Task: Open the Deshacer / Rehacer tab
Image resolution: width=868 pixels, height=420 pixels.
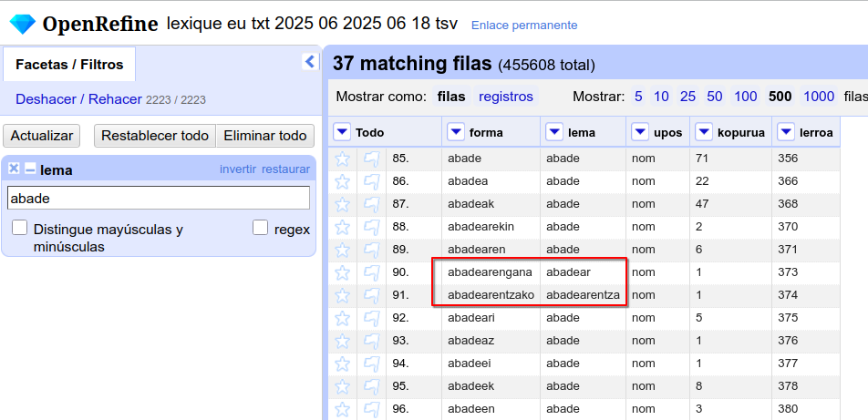Action: (78, 99)
